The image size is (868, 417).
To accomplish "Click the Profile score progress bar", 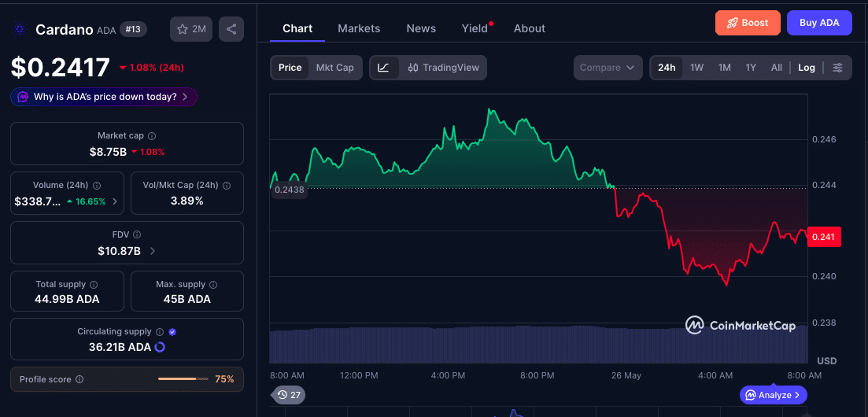I will [183, 379].
